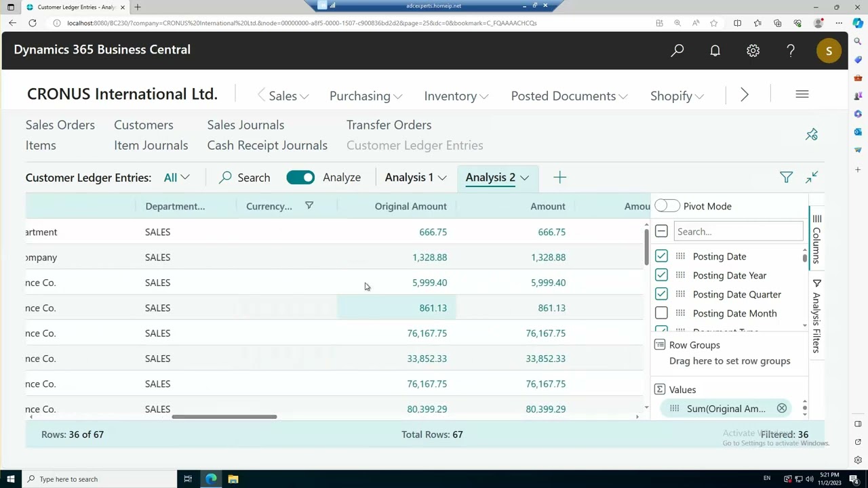Open the hamburger menu beside the navigation bar
The image size is (868, 488).
click(x=802, y=94)
